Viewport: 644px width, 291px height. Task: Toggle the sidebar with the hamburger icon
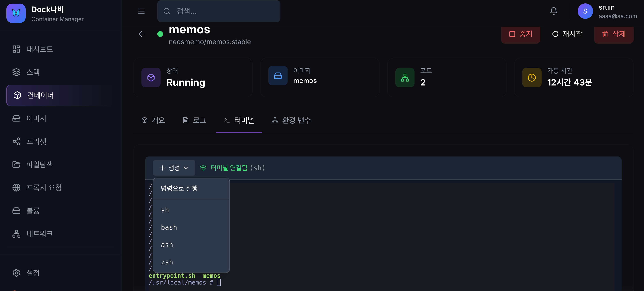tap(141, 11)
